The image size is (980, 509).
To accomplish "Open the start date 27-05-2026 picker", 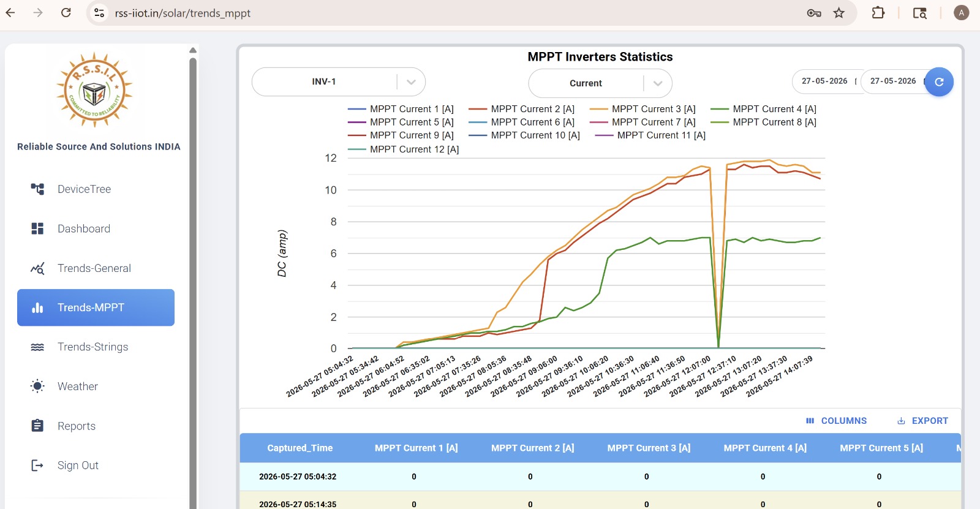I will (826, 81).
